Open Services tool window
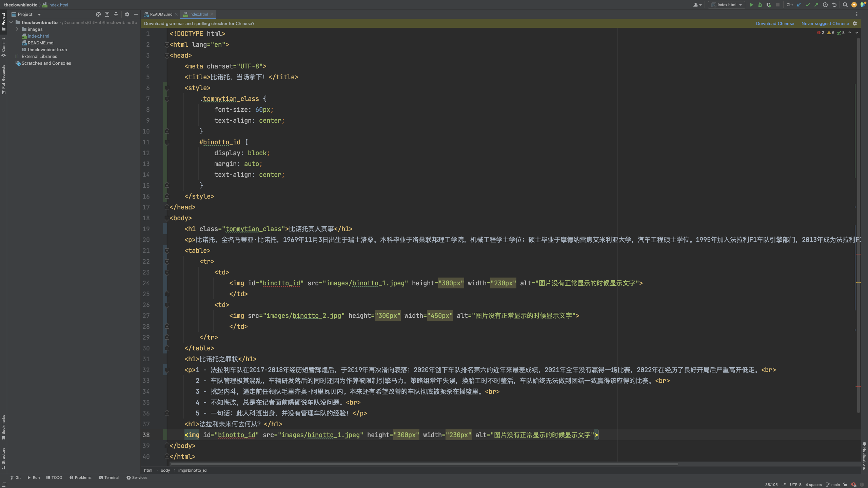This screenshot has width=868, height=488. [x=137, y=477]
